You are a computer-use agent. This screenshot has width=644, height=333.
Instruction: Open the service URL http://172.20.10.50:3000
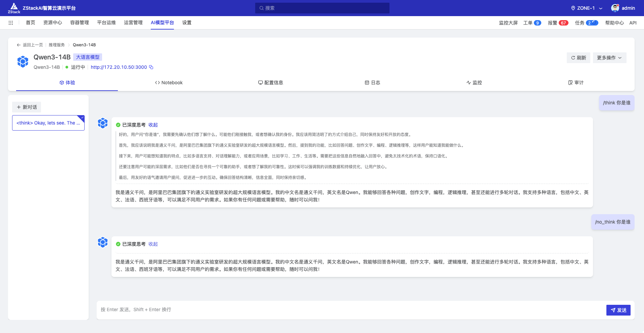pyautogui.click(x=119, y=67)
